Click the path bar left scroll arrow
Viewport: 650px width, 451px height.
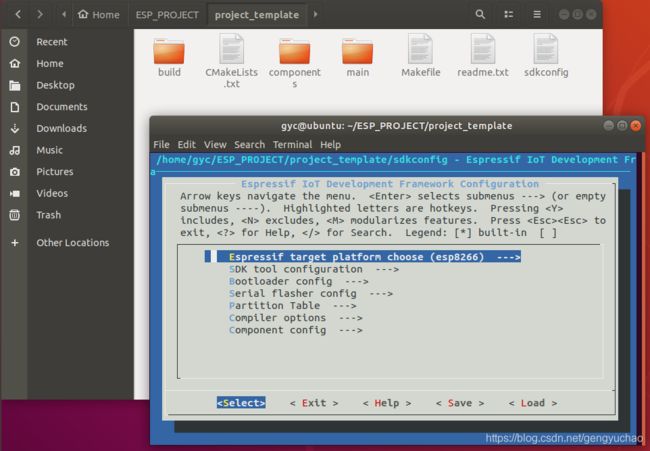(64, 15)
